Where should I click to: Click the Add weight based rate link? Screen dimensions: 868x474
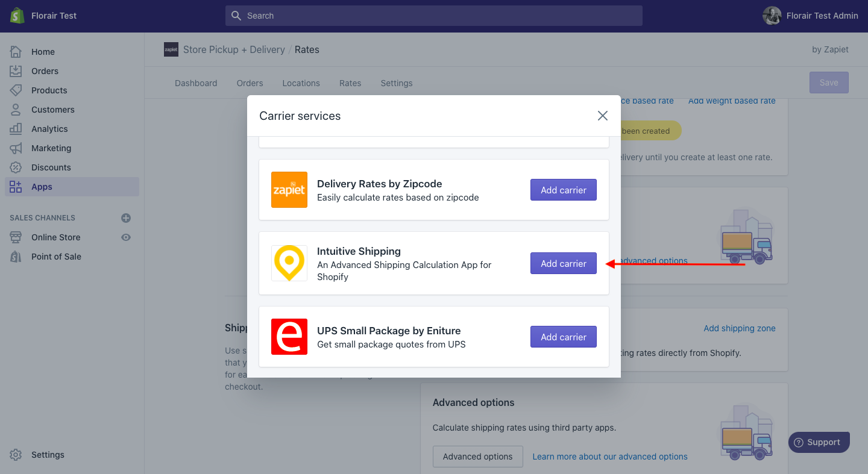[x=732, y=101]
